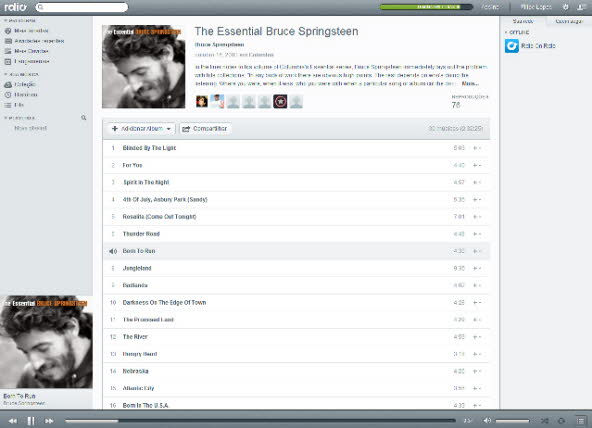Image resolution: width=592 pixels, height=428 pixels.
Task: Collapse the Offline section in right panel
Action: 517,32
